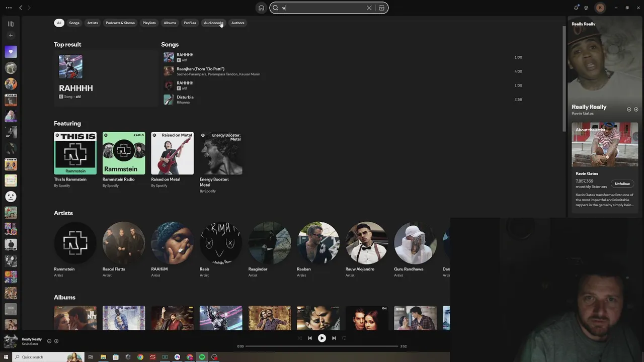Image resolution: width=644 pixels, height=362 pixels.
Task: Click the minus icon in bottom now-playing bar
Action: (49, 341)
